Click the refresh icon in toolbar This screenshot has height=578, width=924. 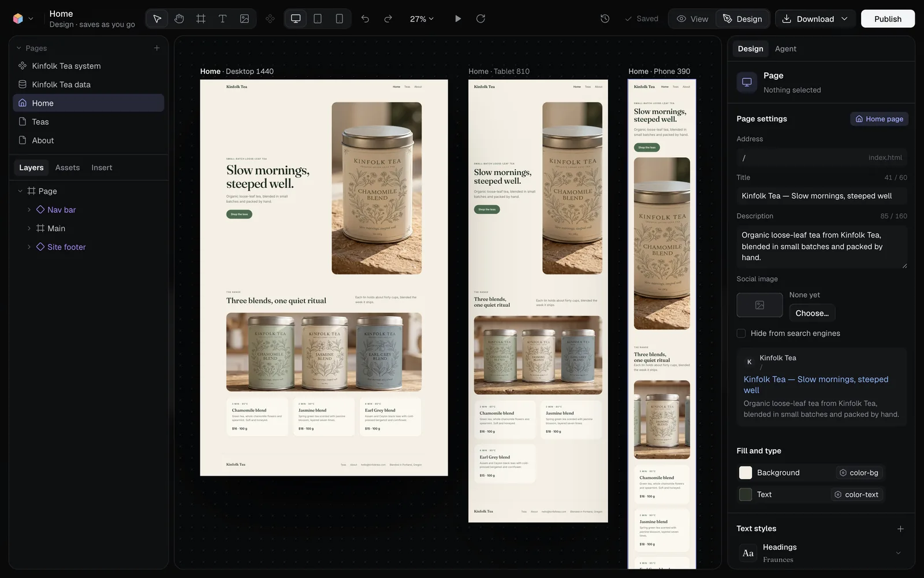click(x=480, y=18)
